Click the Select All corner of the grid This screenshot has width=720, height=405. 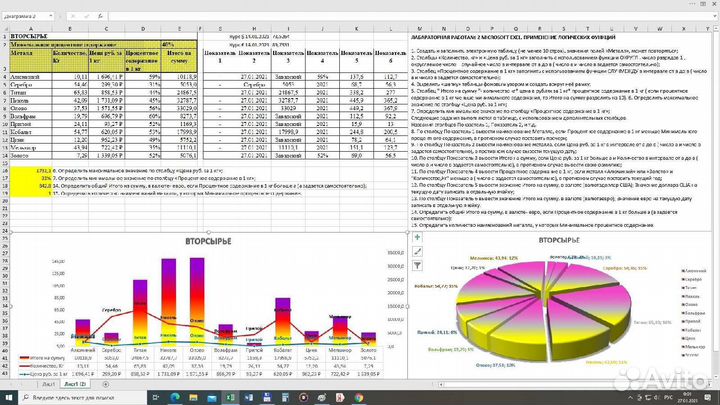5,27
